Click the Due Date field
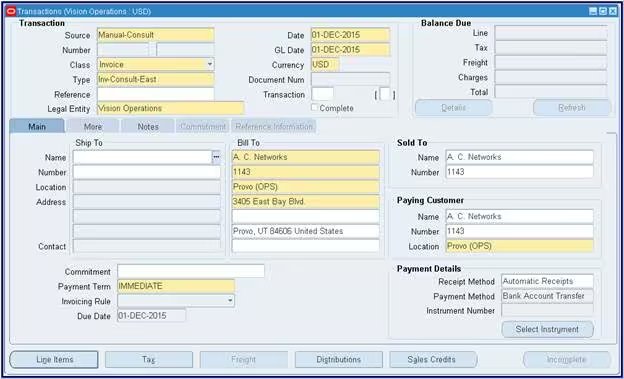Image resolution: width=624 pixels, height=379 pixels. 151,316
